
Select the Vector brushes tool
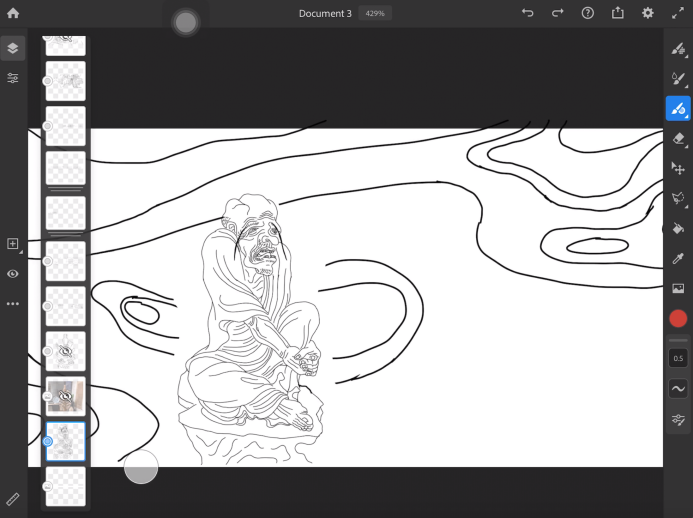(678, 108)
